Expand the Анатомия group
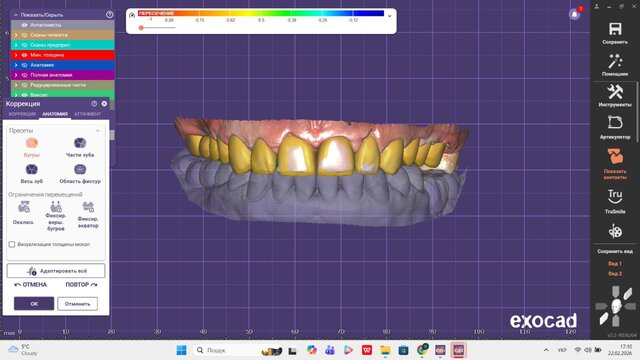 pos(16,65)
